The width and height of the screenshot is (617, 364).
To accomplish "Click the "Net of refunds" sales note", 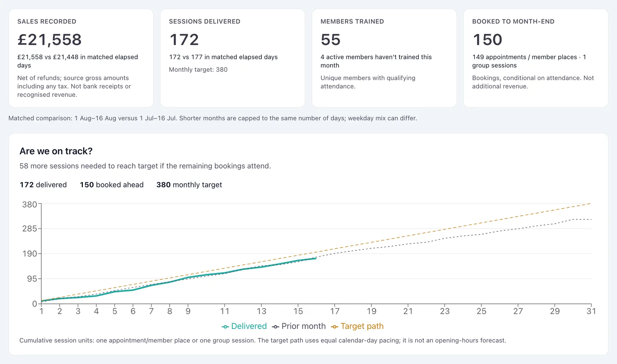I will point(74,86).
